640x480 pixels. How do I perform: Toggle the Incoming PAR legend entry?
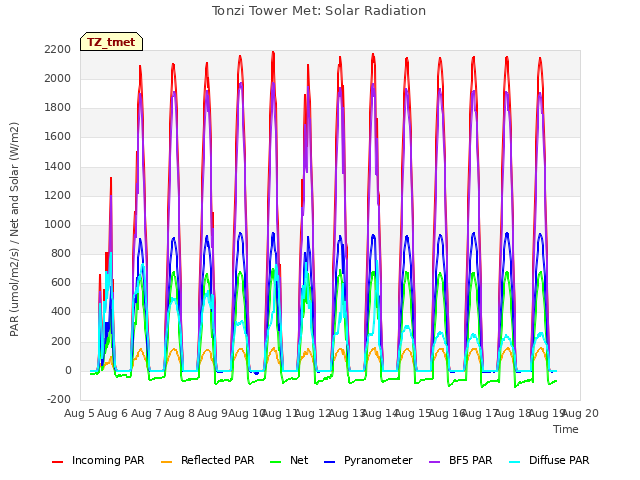pyautogui.click(x=98, y=460)
